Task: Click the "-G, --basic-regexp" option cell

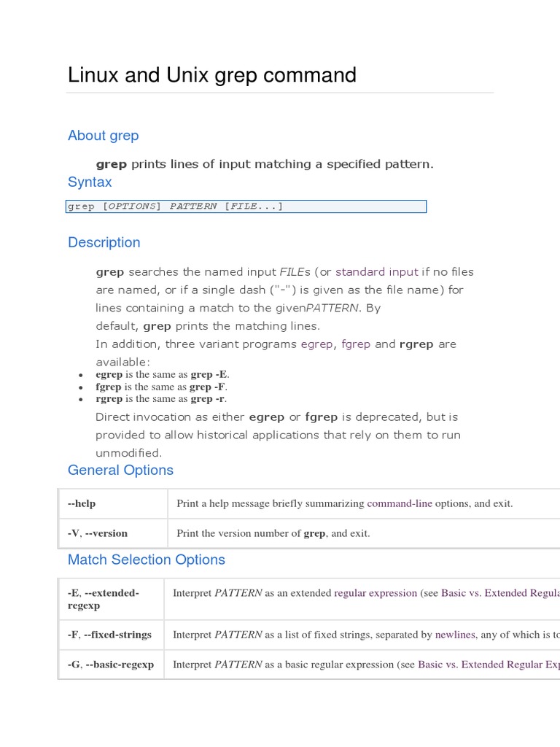Action: pos(110,665)
